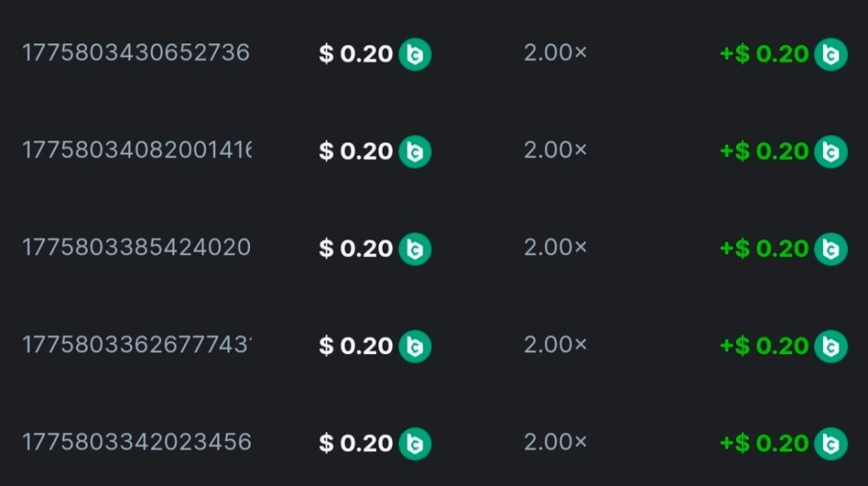Click the 2.00× multiplier in row 17758033854

[x=556, y=247]
